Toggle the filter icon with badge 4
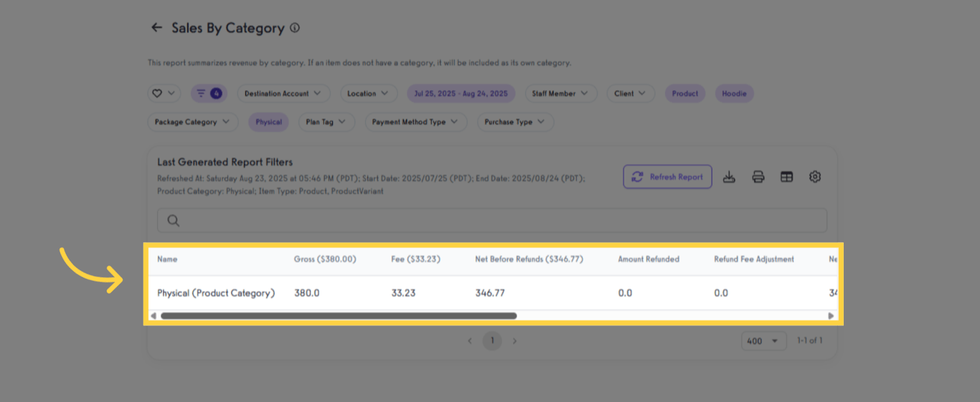 point(208,93)
